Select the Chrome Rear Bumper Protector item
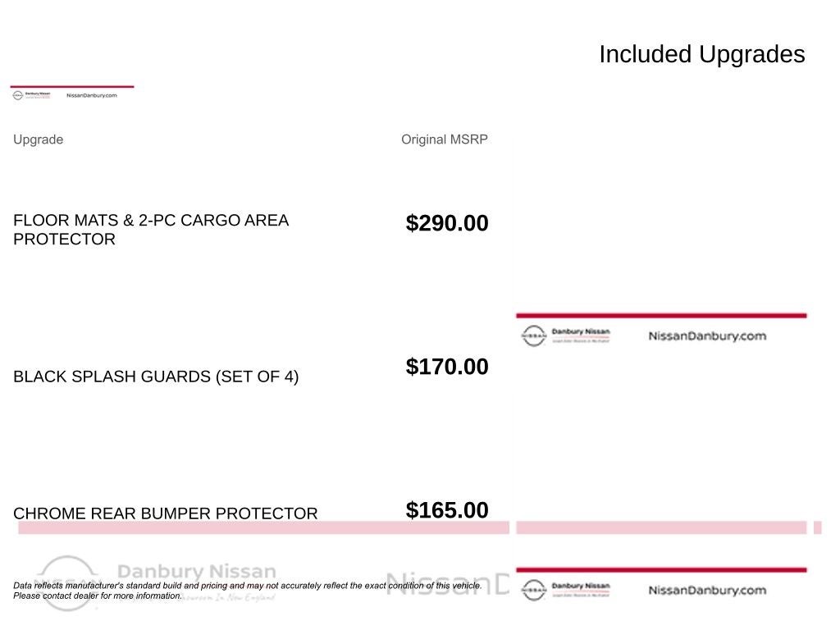 click(x=165, y=514)
